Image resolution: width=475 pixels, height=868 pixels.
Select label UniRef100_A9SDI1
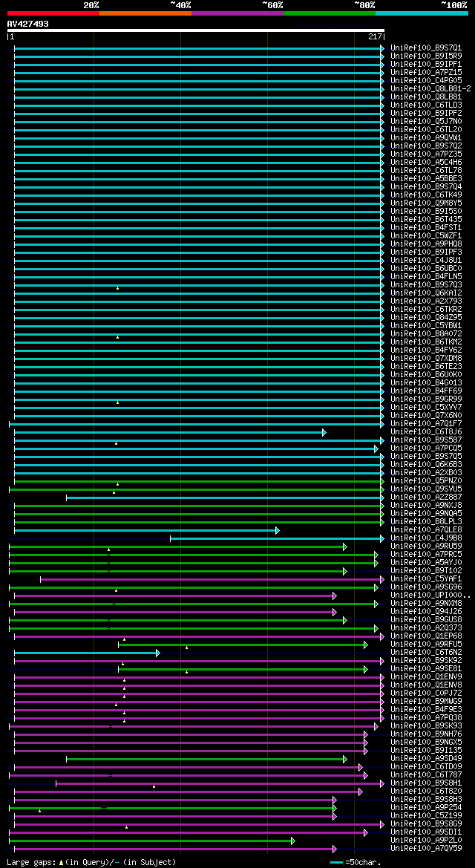(426, 832)
